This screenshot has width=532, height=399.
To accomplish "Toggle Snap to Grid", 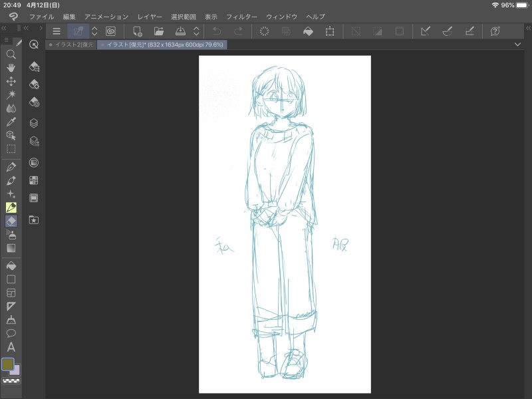I will coord(469,31).
